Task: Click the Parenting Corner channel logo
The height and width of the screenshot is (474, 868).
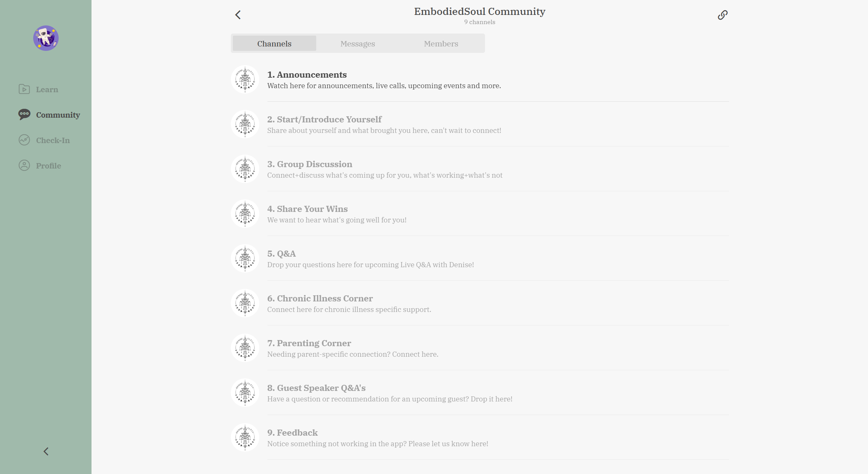Action: coord(245,348)
